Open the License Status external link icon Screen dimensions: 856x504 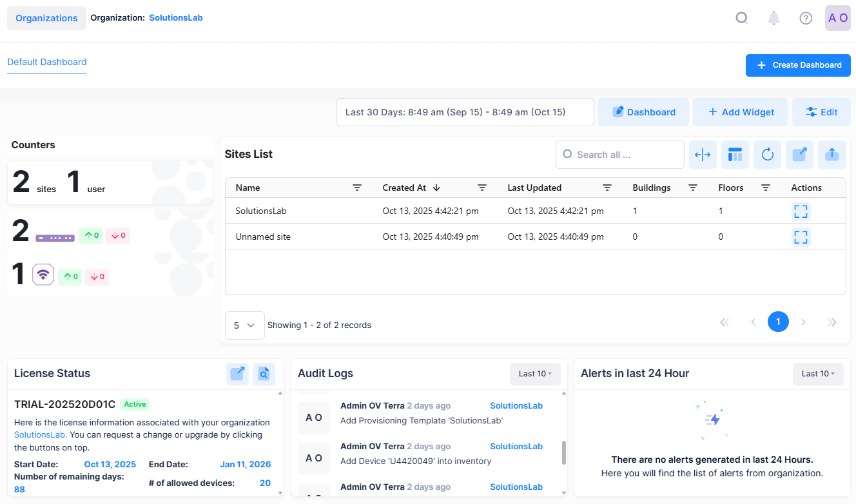[237, 374]
